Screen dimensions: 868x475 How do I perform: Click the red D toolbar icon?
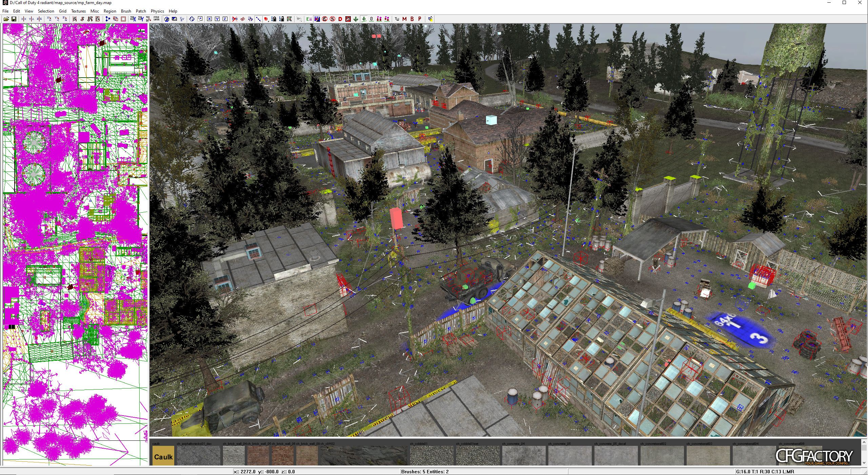(340, 19)
